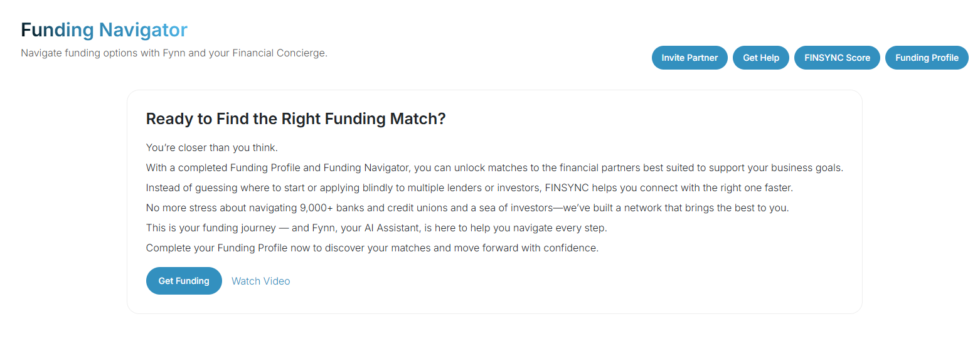Screen dimensions: 980x341
Task: Click the subtitle mentioning Financial Concierge
Action: 174,53
